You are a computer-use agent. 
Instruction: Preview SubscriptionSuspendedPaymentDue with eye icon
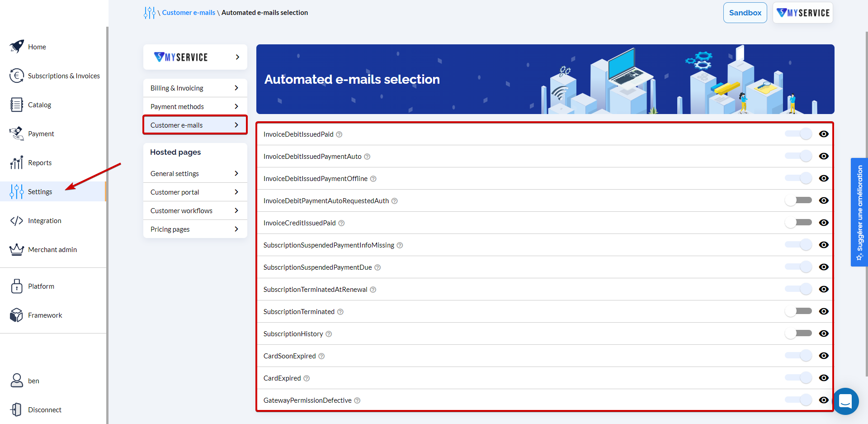point(824,267)
